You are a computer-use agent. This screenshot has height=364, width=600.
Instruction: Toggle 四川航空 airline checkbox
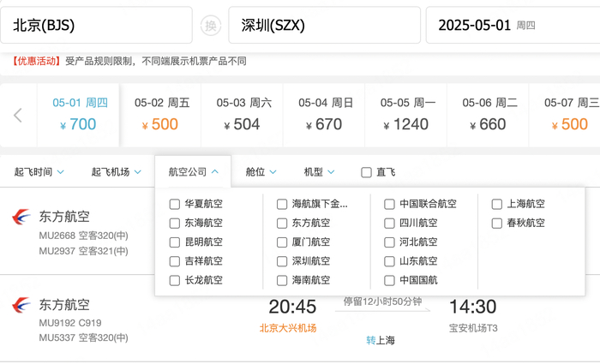pyautogui.click(x=389, y=224)
